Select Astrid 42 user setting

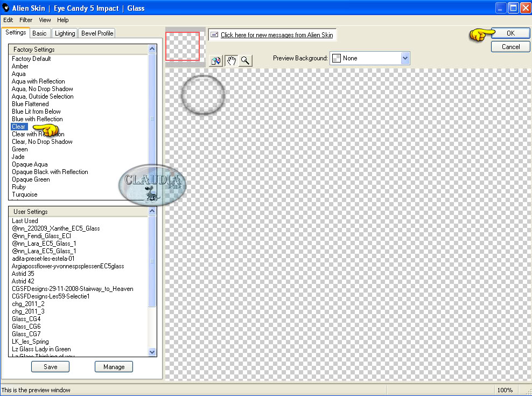click(x=23, y=281)
